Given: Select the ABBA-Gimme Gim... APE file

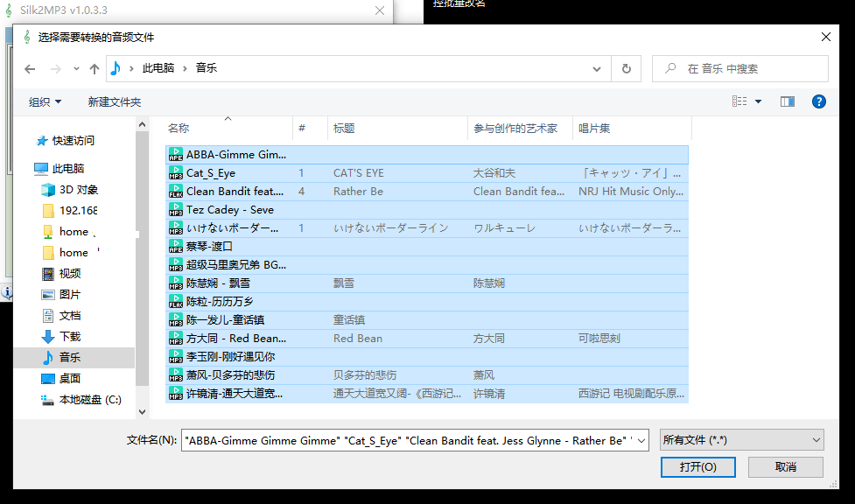Looking at the screenshot, I should pyautogui.click(x=427, y=155).
